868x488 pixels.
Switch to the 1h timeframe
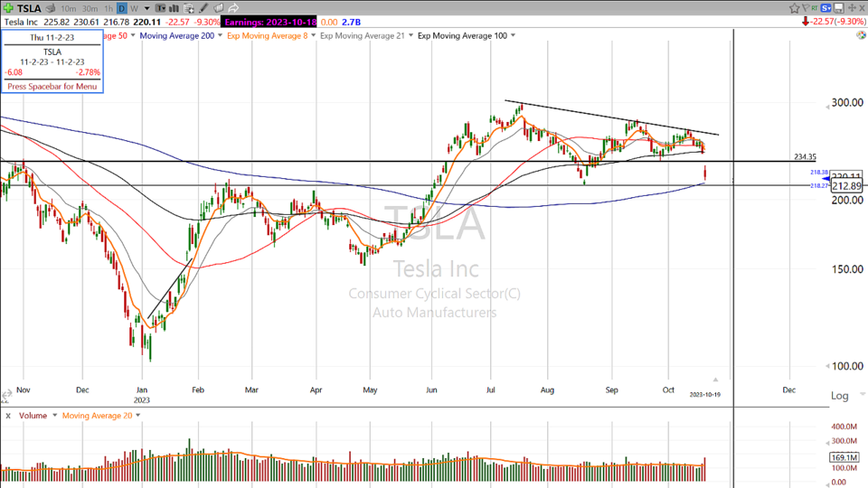pos(108,8)
